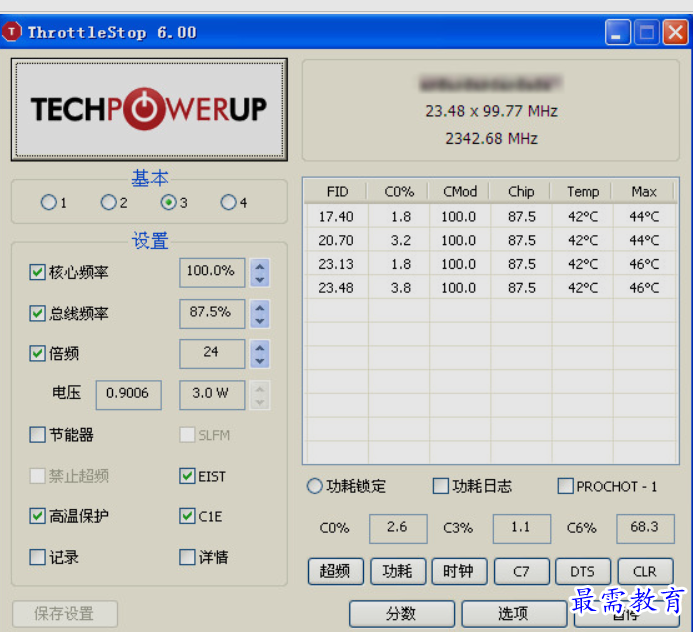
Task: Toggle the C1E checkbox
Action: [x=187, y=515]
